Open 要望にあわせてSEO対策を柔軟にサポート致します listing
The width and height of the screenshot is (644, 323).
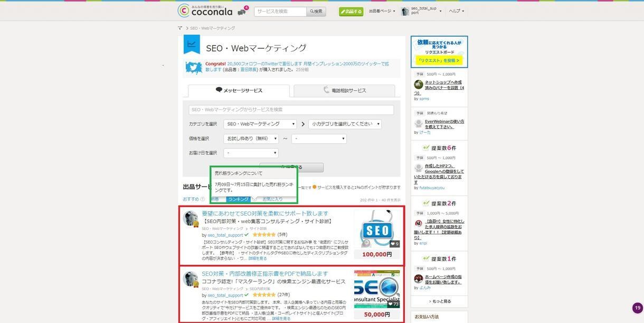(x=265, y=214)
